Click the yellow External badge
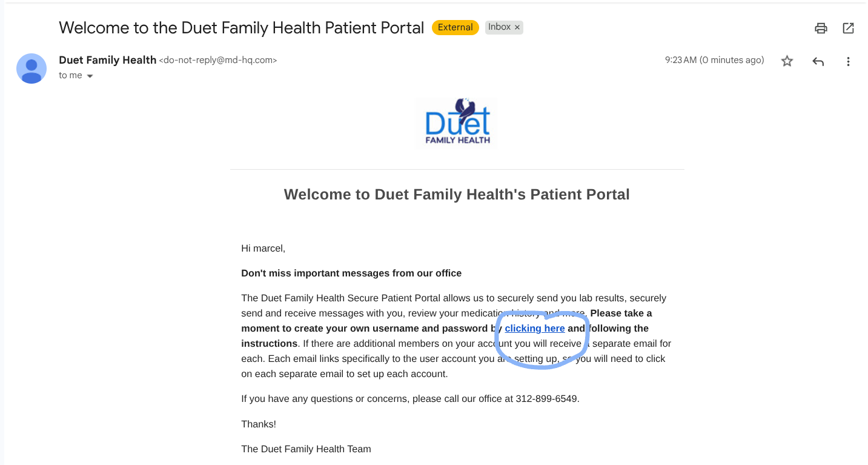Viewport: 868px width, 465px height. pos(455,27)
